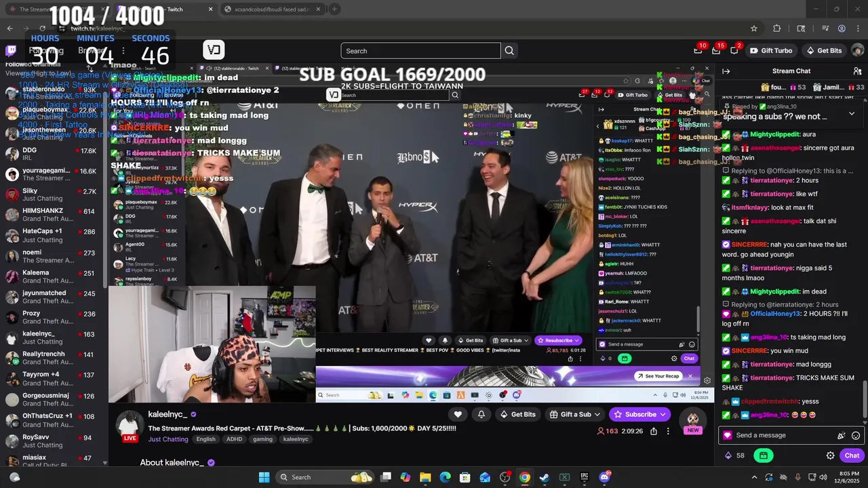The height and width of the screenshot is (488, 868).
Task: Open Discord from the taskbar
Action: (x=604, y=477)
